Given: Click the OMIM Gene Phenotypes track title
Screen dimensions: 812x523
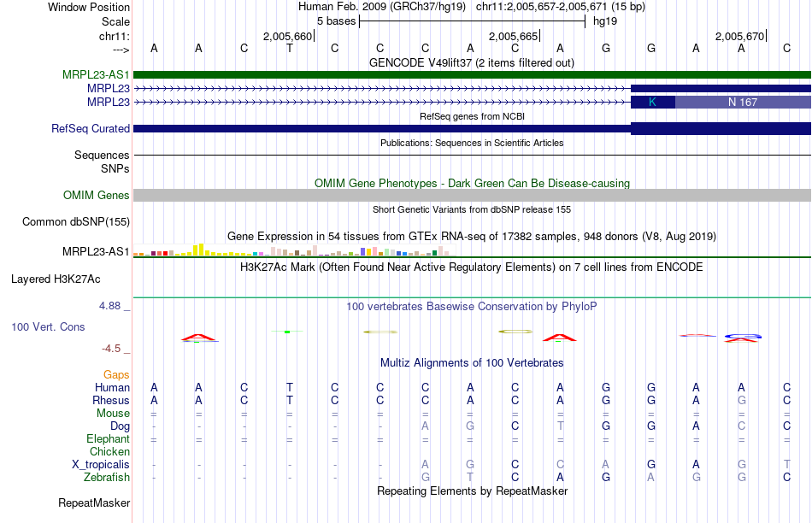Looking at the screenshot, I should point(472,184).
